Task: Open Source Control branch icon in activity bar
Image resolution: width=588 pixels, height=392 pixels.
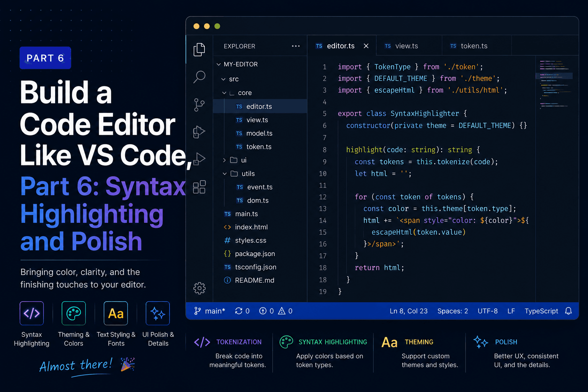Action: [x=199, y=105]
